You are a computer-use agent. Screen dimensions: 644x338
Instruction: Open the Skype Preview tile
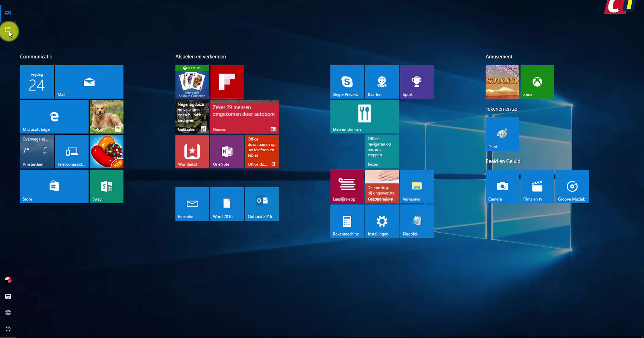pyautogui.click(x=347, y=82)
